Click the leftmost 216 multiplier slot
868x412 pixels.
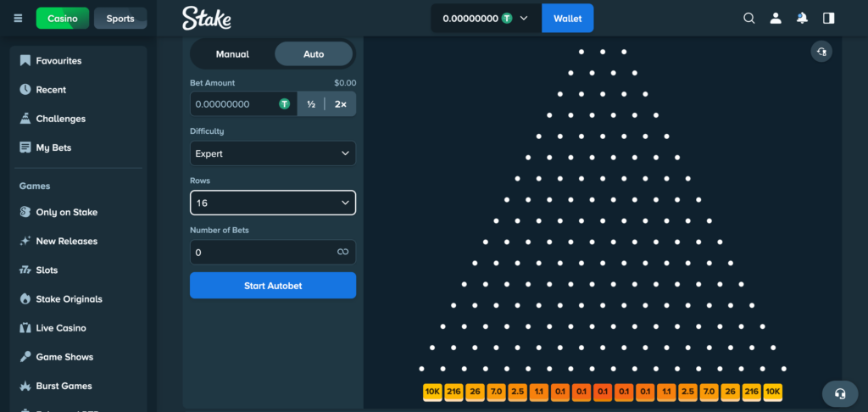[453, 392]
